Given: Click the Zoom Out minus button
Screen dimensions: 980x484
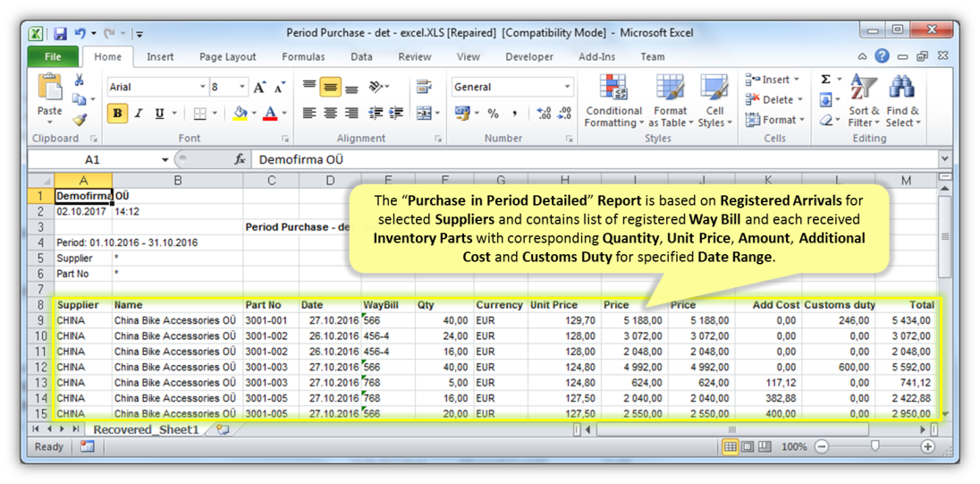Looking at the screenshot, I should (x=821, y=446).
